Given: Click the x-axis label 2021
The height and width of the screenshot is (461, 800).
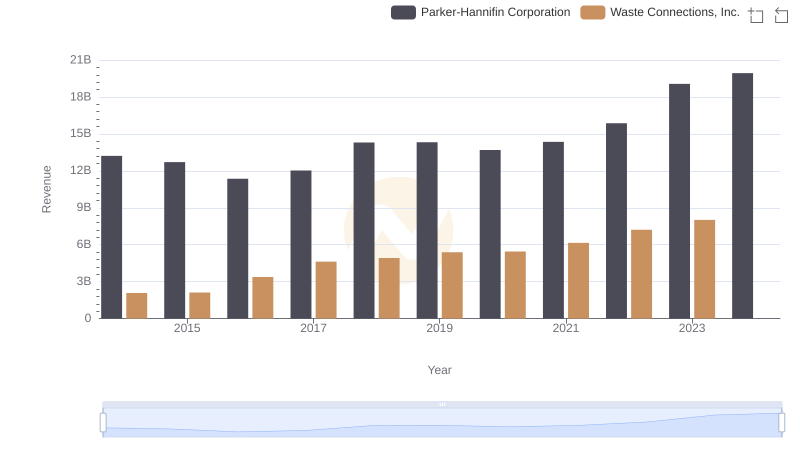Looking at the screenshot, I should 566,328.
